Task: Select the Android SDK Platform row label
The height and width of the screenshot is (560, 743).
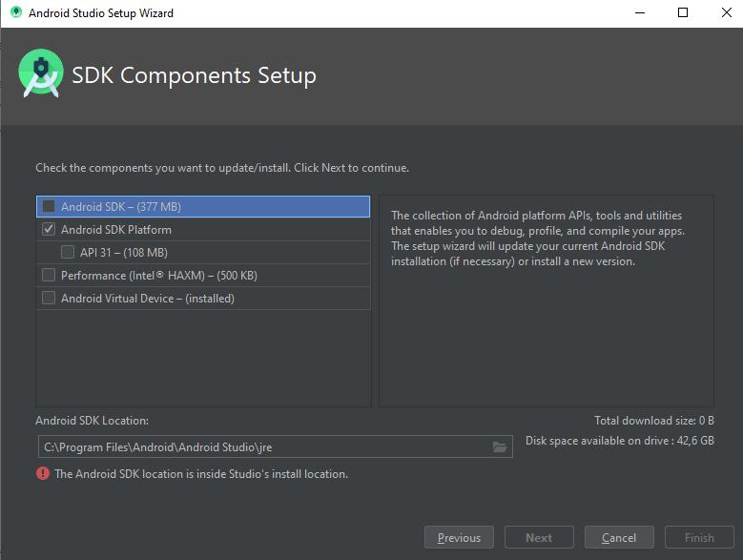Action: pos(116,229)
